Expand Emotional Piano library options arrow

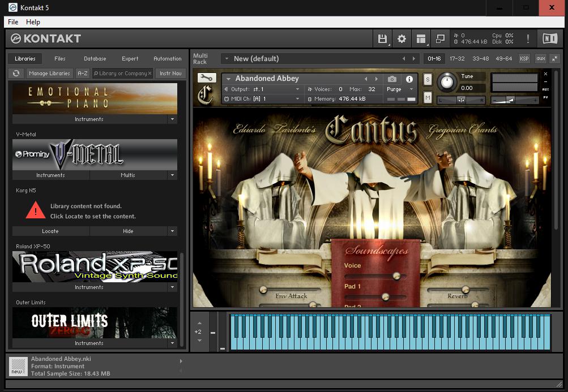coord(172,119)
